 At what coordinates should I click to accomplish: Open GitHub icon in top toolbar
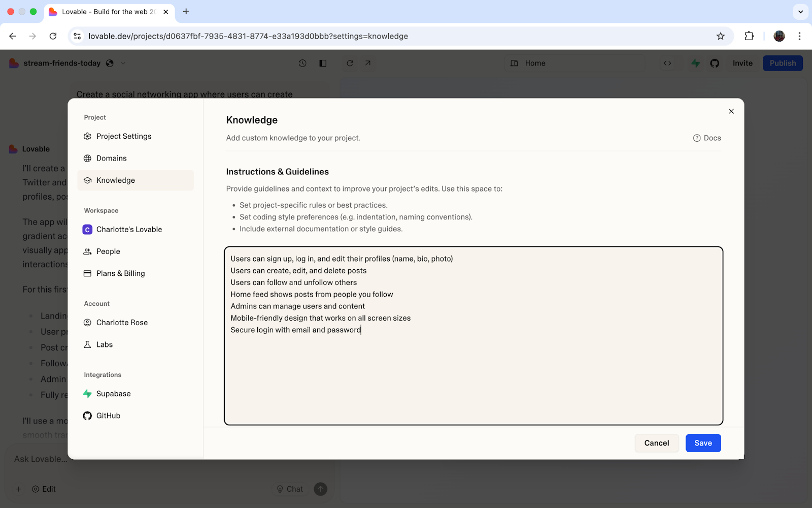(715, 63)
